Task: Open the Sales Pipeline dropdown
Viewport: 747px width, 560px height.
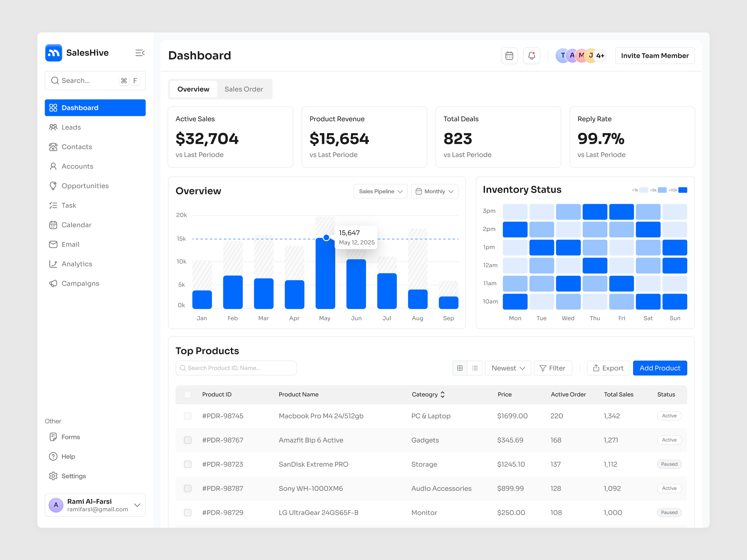Action: [380, 191]
